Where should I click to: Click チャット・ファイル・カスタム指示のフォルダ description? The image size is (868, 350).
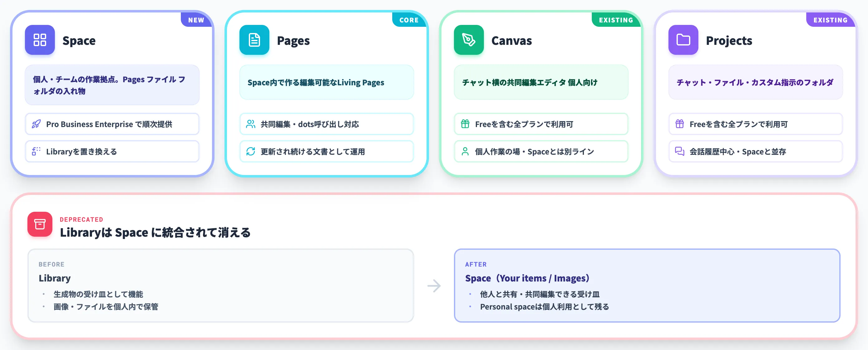(755, 83)
